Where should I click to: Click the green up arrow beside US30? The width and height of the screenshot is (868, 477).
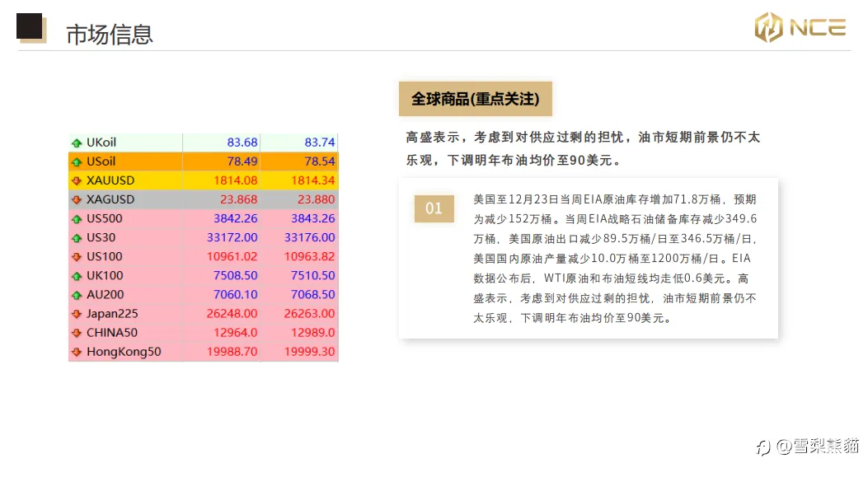[77, 238]
